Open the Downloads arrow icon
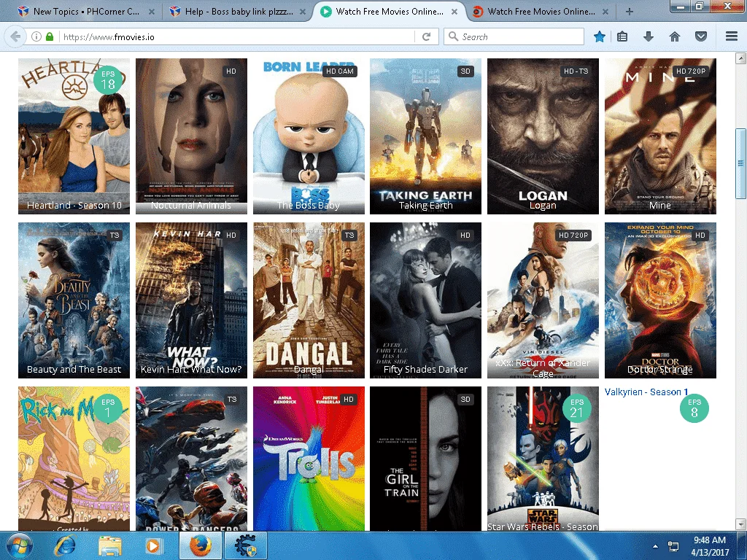Screen dimensions: 747x560 coord(649,36)
